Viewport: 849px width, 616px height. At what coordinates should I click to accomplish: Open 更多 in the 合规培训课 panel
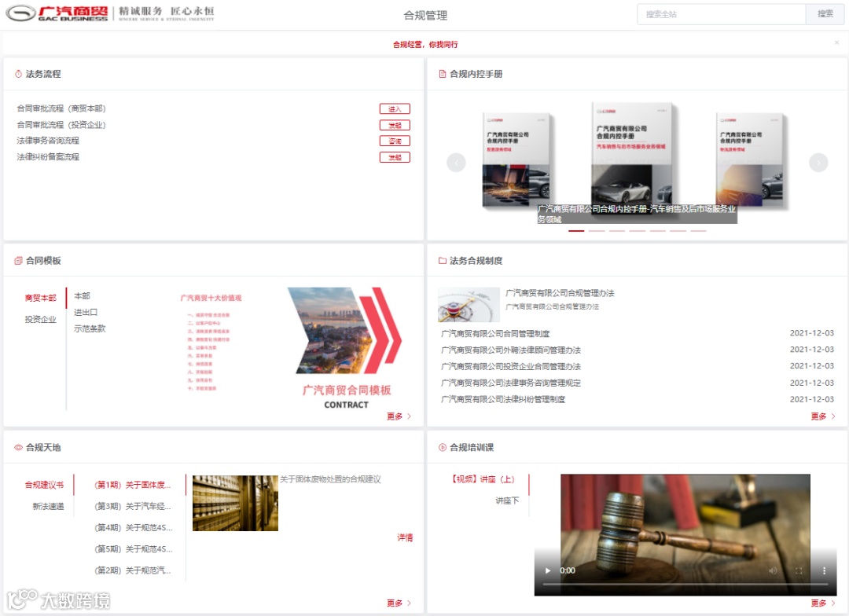click(x=822, y=603)
